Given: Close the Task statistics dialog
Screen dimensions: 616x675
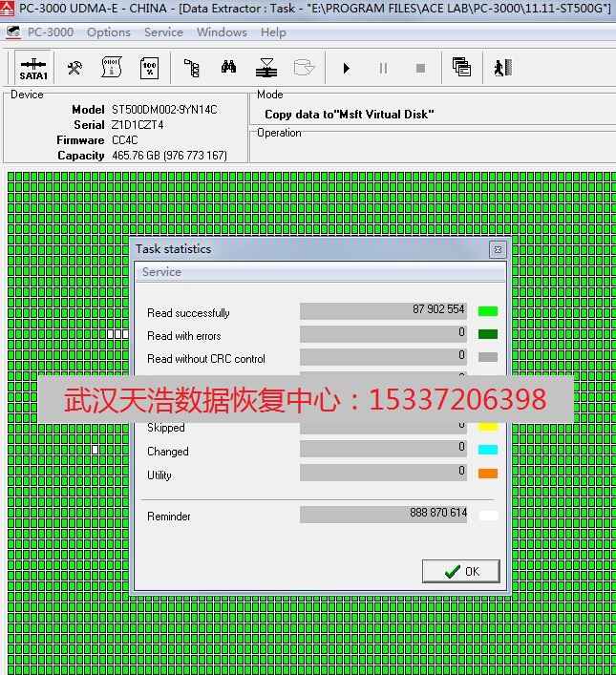Looking at the screenshot, I should (x=497, y=249).
